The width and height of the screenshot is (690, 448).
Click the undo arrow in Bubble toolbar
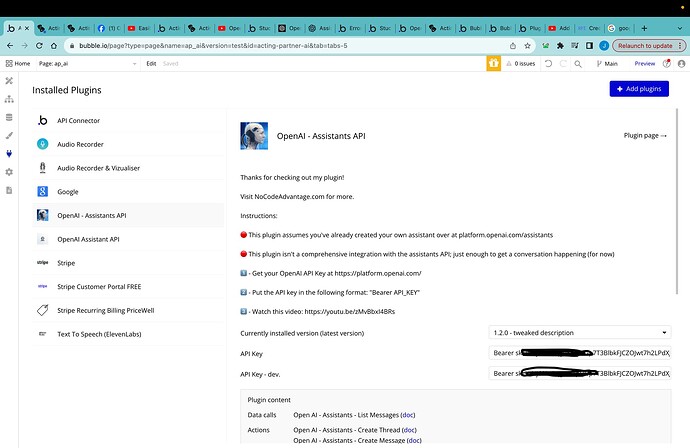tap(548, 63)
